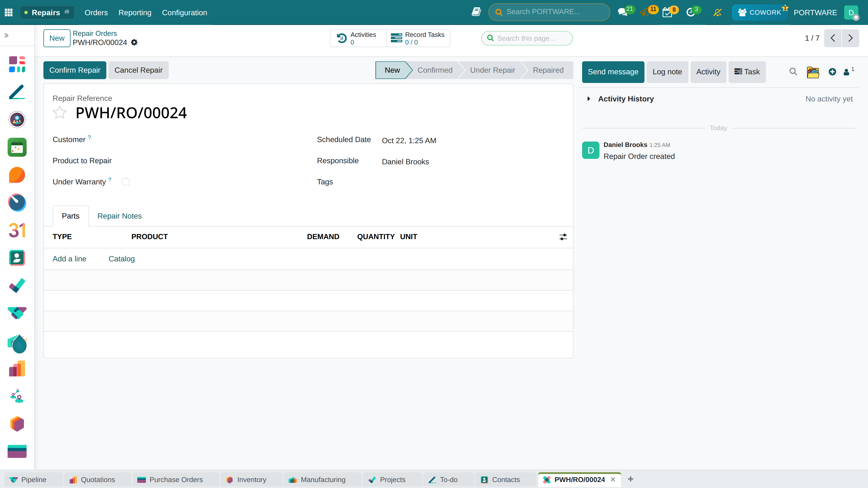
Task: Toggle the notifications mute bell icon
Action: (x=718, y=12)
